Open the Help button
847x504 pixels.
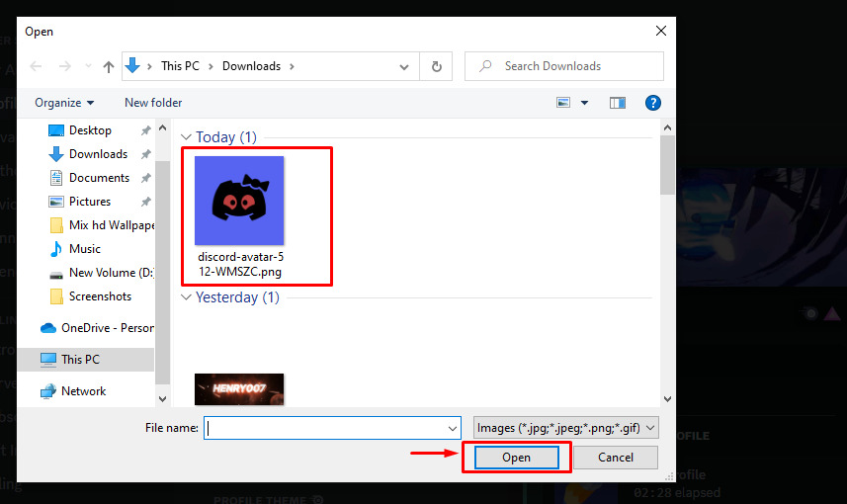tap(653, 103)
